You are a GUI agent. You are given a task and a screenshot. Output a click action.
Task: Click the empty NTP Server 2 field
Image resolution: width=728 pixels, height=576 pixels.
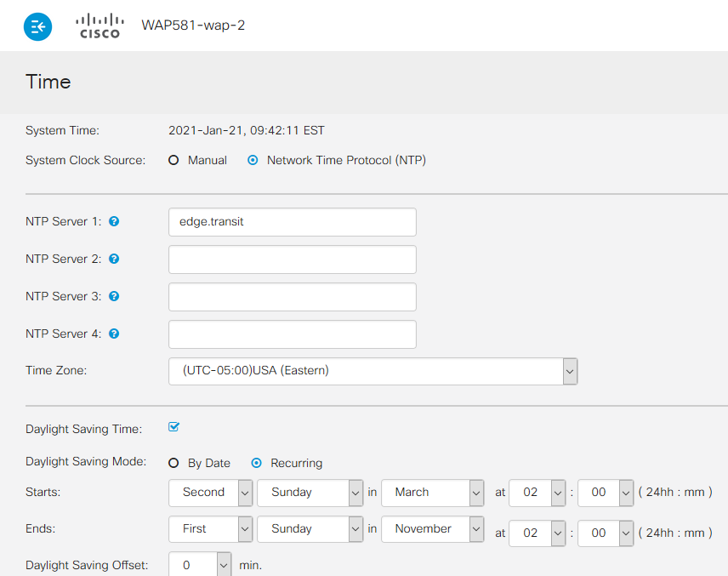pos(292,259)
